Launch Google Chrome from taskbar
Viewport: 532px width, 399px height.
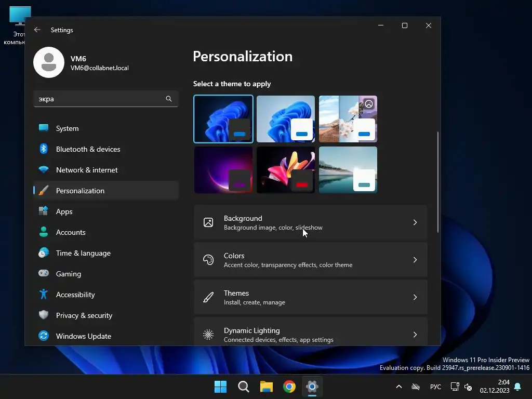pos(289,387)
